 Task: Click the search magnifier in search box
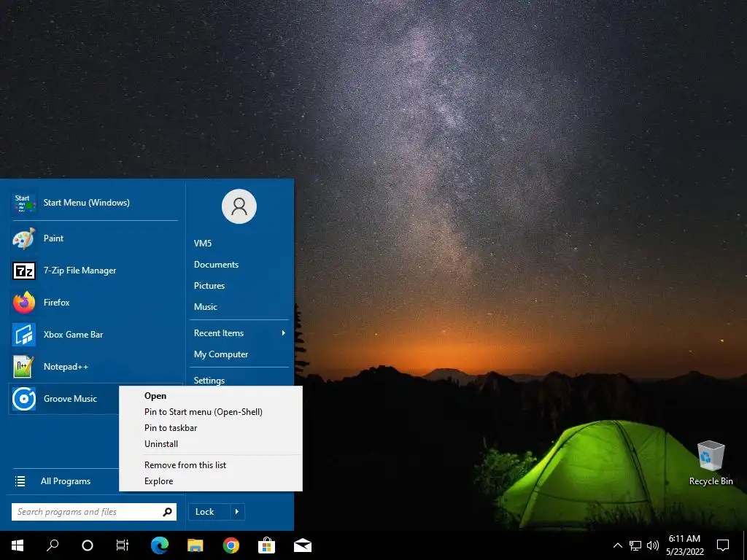click(167, 512)
